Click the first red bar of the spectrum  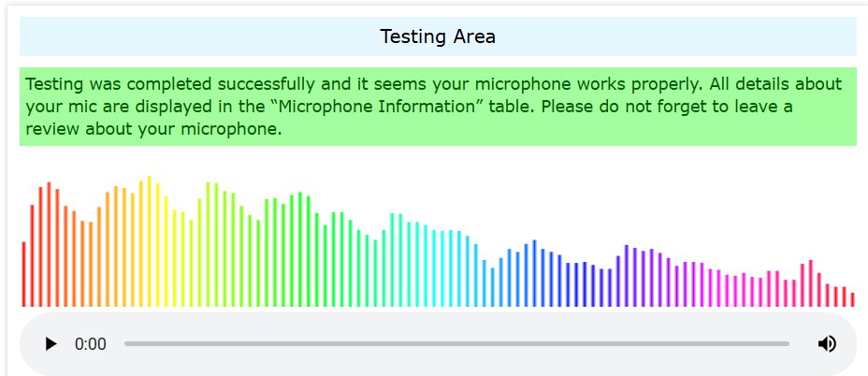[23, 274]
